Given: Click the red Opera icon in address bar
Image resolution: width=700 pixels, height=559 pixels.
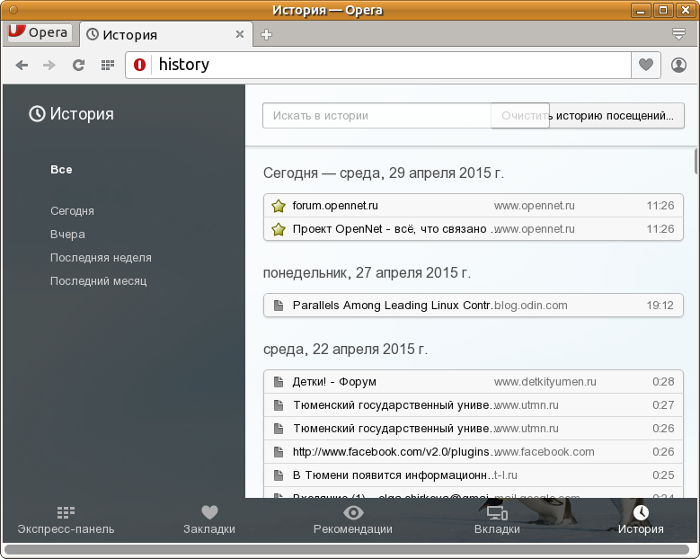Looking at the screenshot, I should [x=140, y=65].
